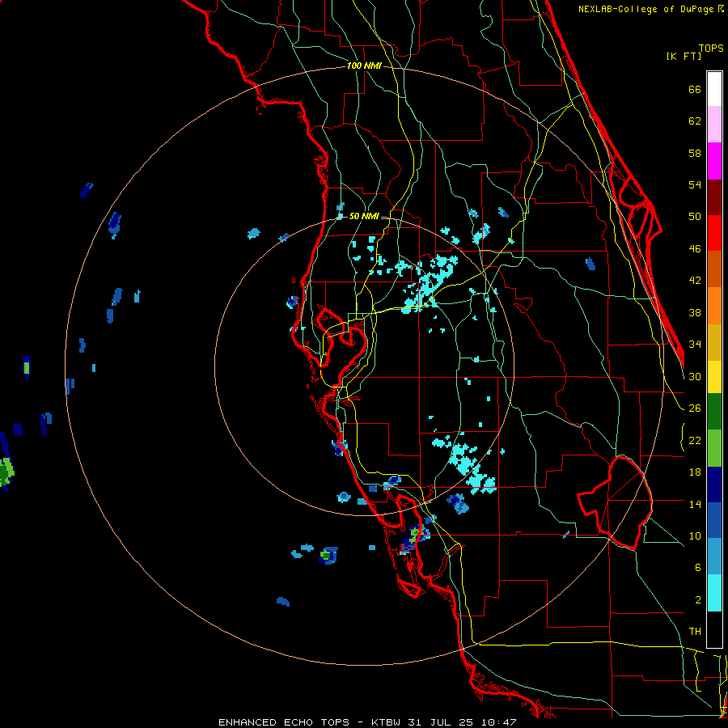The width and height of the screenshot is (728, 728).
Task: Click the NEXLAB-College of DuPage credit text
Action: click(650, 9)
